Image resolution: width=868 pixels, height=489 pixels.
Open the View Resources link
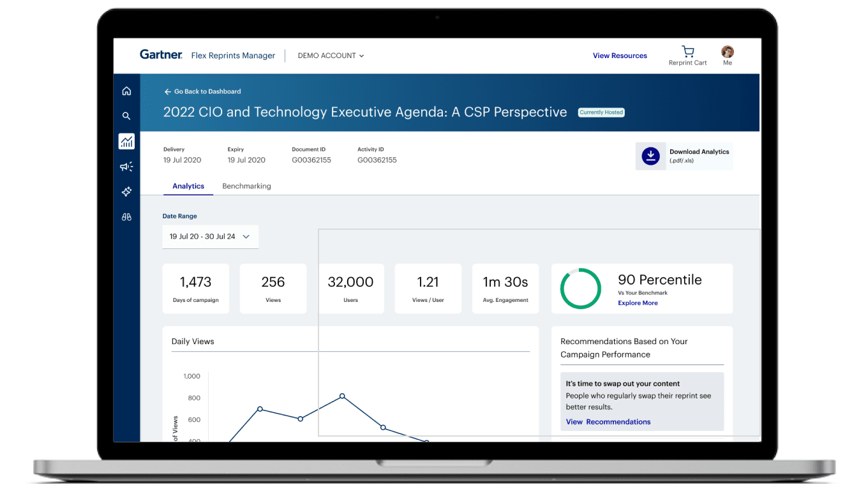click(619, 56)
